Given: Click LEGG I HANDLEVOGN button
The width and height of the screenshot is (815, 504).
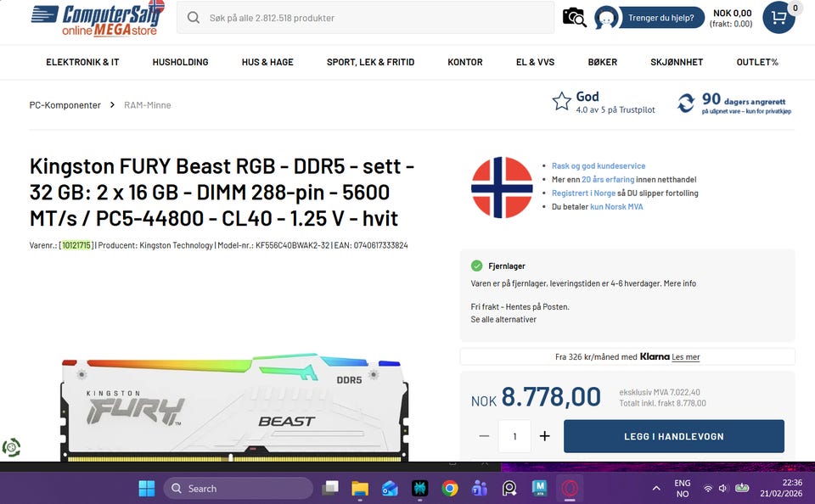Looking at the screenshot, I should click(673, 436).
